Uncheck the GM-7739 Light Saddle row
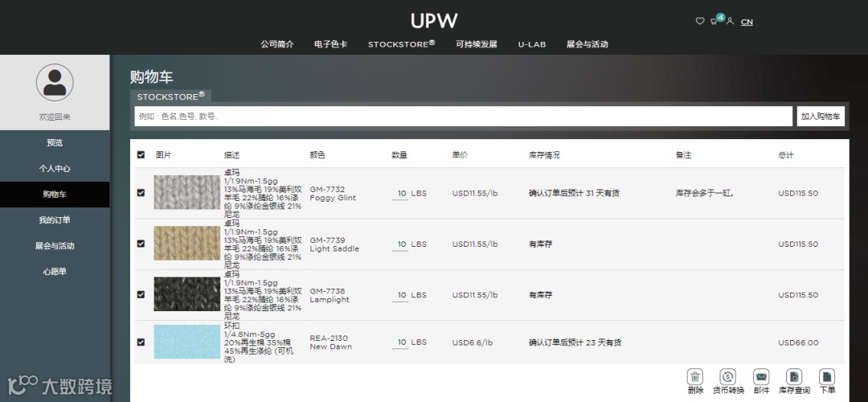868x402 pixels. pyautogui.click(x=141, y=244)
